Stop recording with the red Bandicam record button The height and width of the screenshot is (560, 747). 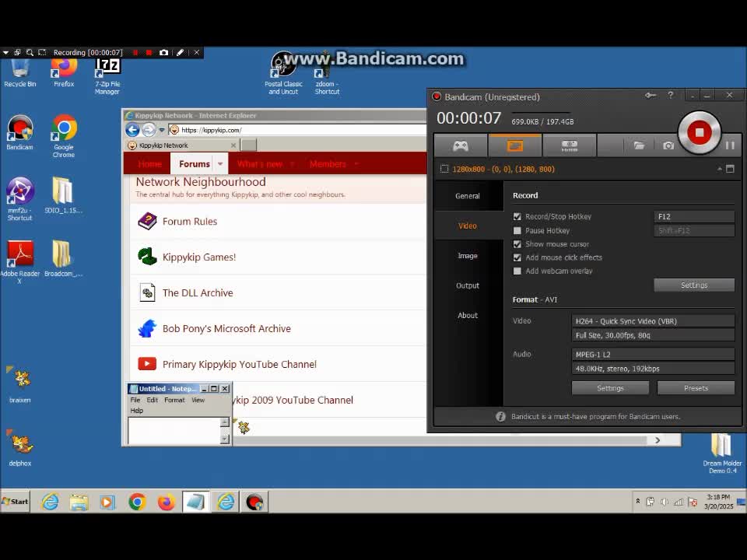tap(699, 133)
